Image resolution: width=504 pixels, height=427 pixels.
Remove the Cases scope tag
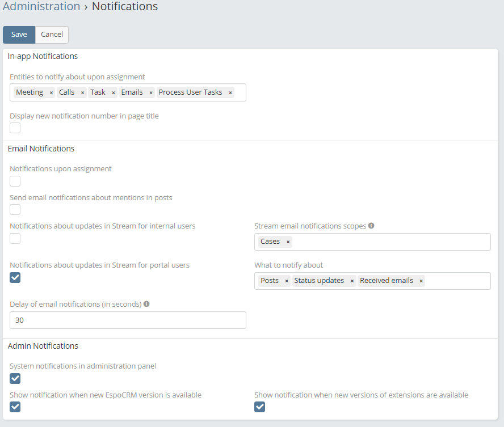click(x=288, y=242)
